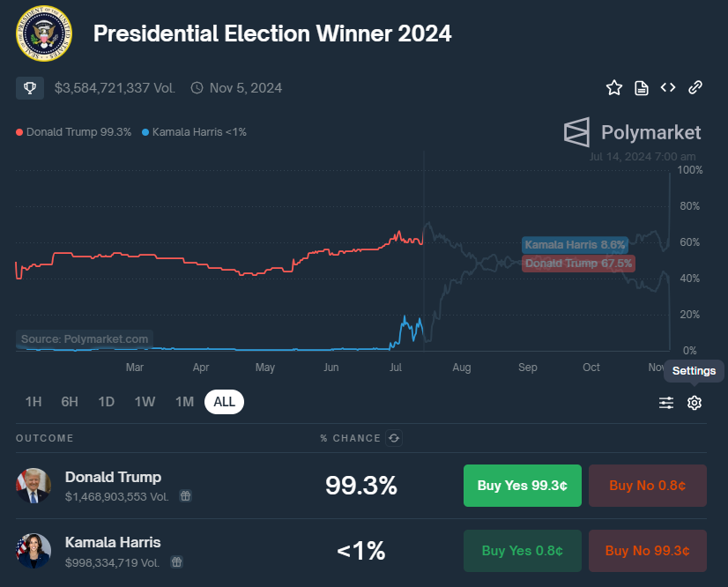Buy No for Donald Trump at 0.8¢
The width and height of the screenshot is (728, 587).
click(x=647, y=486)
